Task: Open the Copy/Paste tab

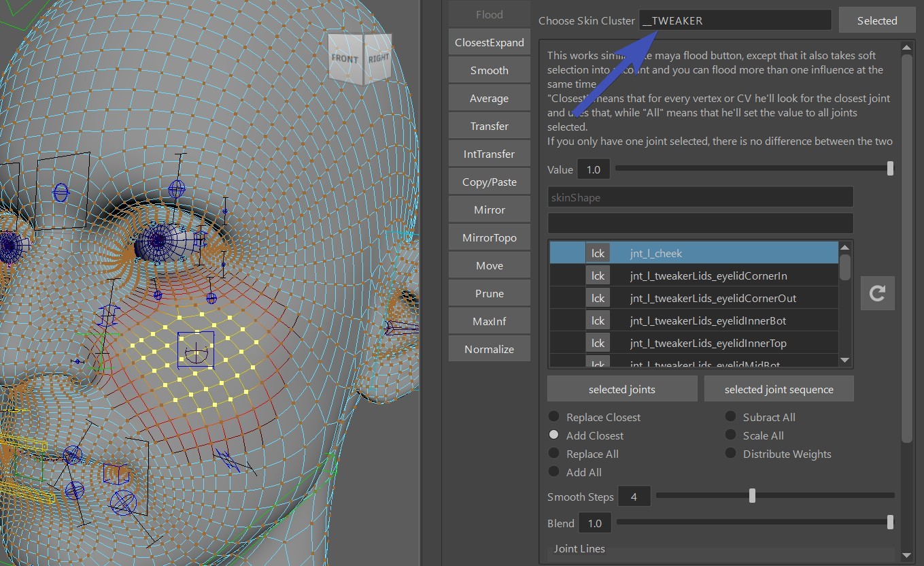Action: [489, 182]
